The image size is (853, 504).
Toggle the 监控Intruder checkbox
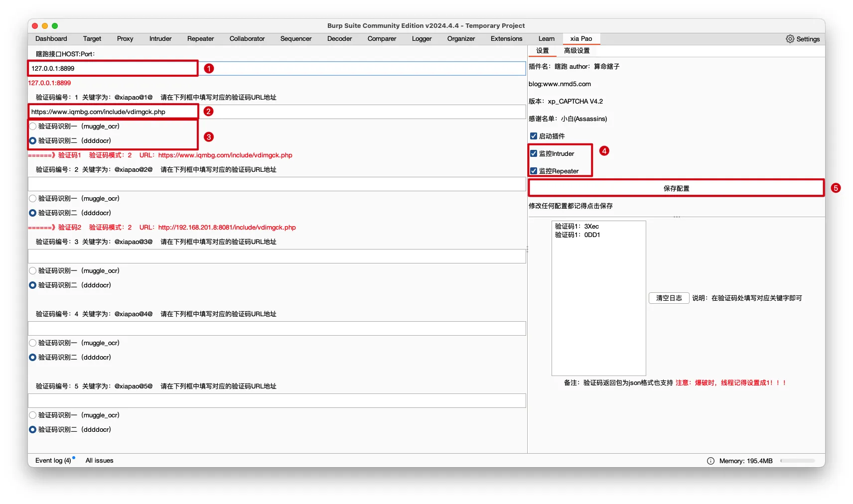pyautogui.click(x=534, y=153)
